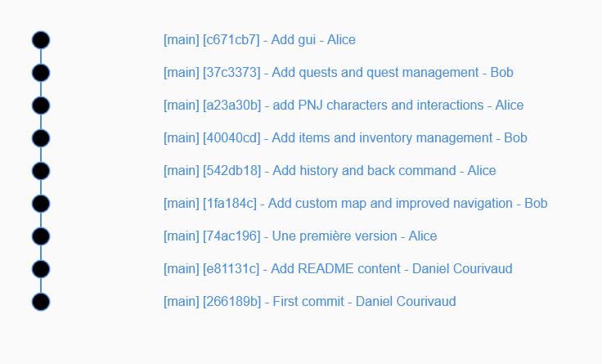Open "Add custom map and improved navigation" commit
Screen dimensions: 602x364
coord(355,203)
